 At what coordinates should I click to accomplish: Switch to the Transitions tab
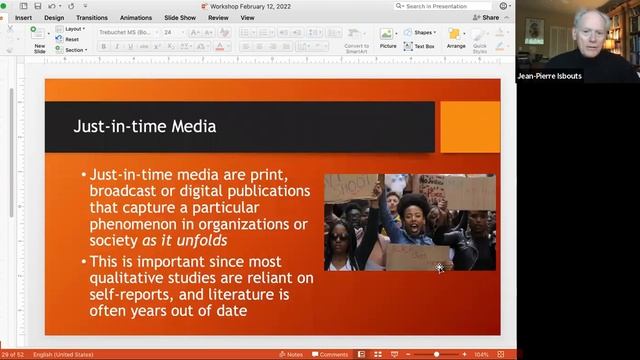tap(92, 18)
